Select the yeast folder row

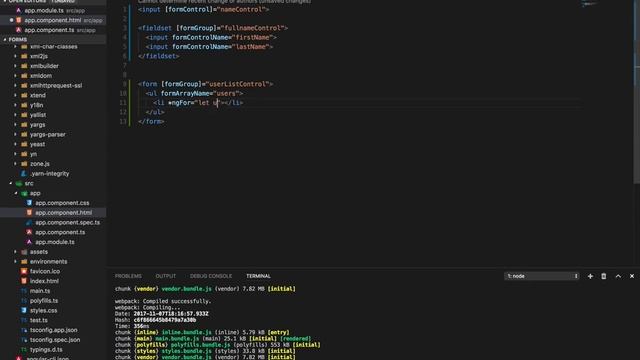(x=53, y=144)
